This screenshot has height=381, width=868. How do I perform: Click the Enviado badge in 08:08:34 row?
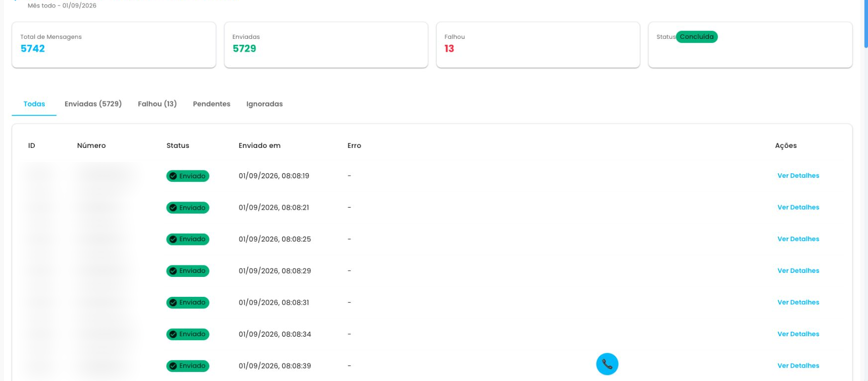click(x=188, y=334)
